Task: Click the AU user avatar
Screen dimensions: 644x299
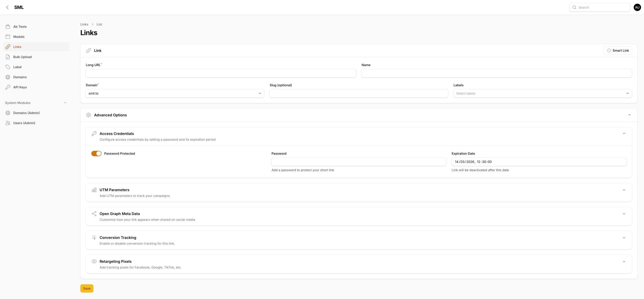Action: [x=637, y=8]
